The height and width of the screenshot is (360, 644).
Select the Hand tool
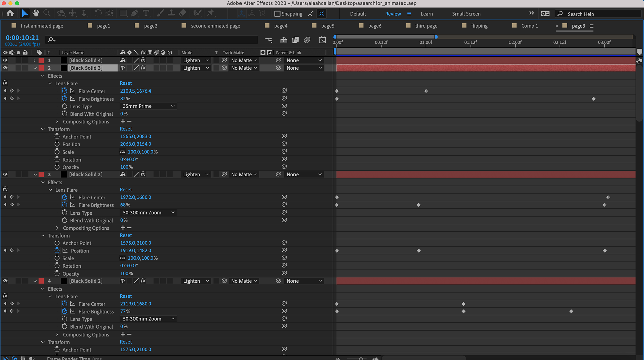click(x=36, y=13)
